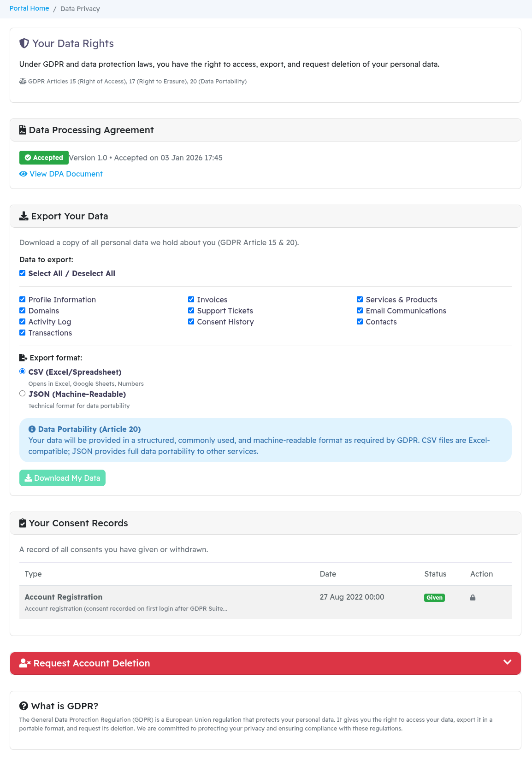Open the Request Account Deletion section header

point(91,663)
